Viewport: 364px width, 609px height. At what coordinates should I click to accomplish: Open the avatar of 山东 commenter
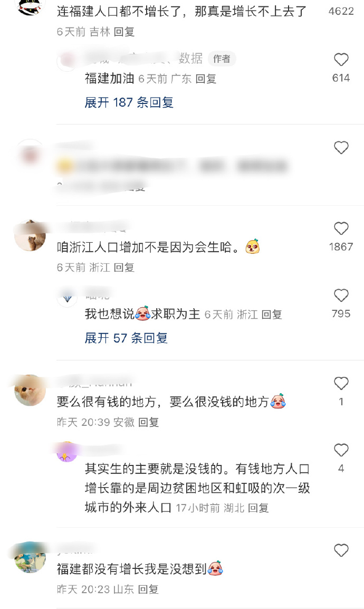coord(30,557)
